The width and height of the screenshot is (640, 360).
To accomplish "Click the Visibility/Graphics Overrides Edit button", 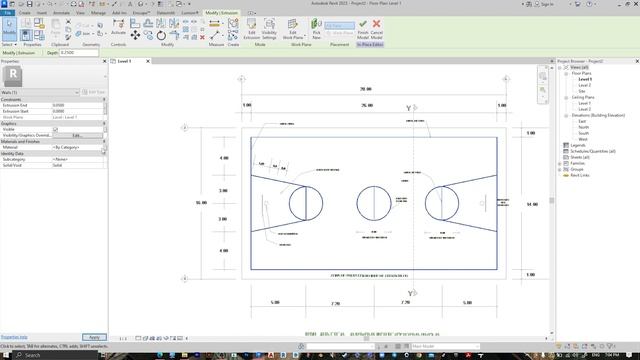I will click(77, 136).
